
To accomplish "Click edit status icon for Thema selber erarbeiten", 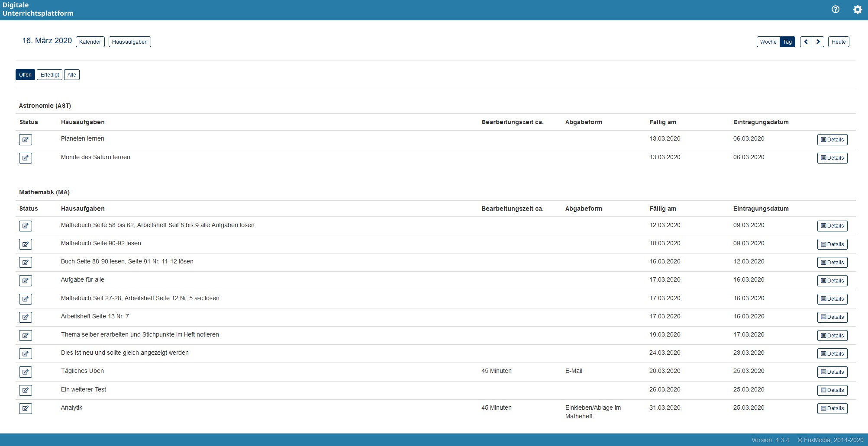I will (x=26, y=336).
